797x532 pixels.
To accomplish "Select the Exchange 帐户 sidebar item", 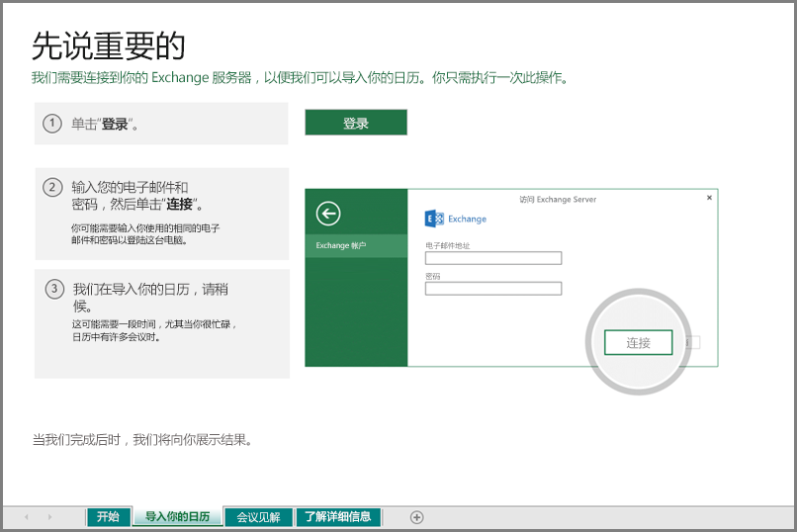I will [x=356, y=245].
